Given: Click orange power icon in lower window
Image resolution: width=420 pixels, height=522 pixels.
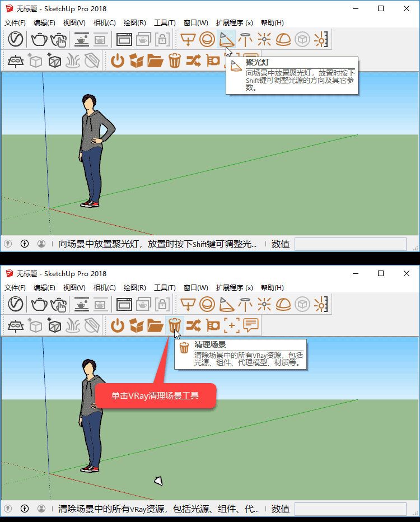Looking at the screenshot, I should click(118, 325).
